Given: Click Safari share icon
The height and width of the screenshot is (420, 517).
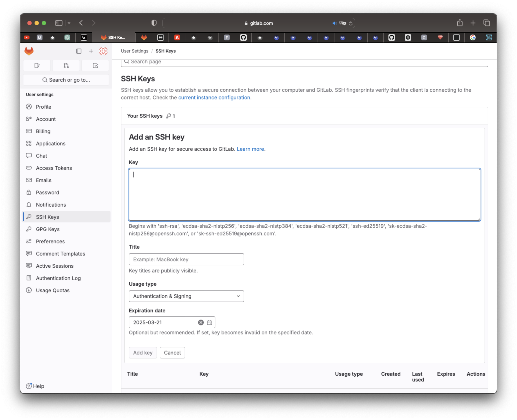Looking at the screenshot, I should [460, 23].
